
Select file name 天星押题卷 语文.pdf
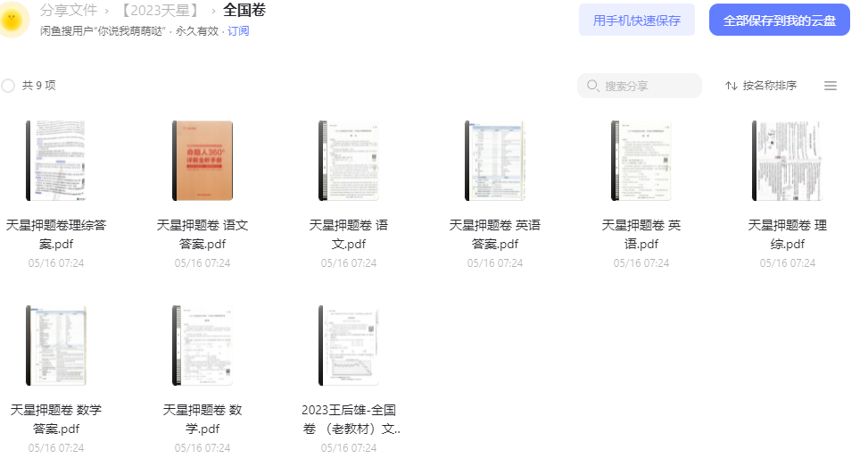click(349, 235)
